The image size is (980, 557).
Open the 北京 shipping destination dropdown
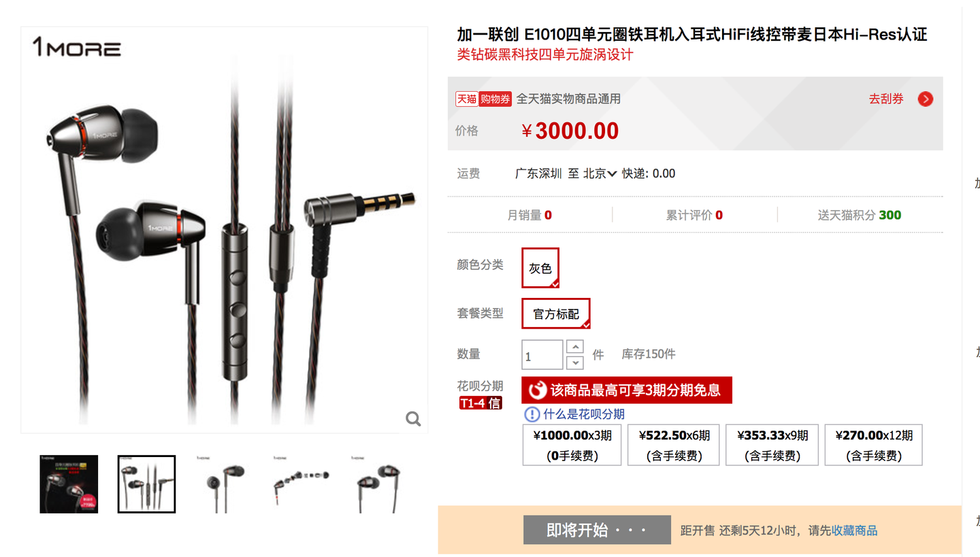[600, 173]
